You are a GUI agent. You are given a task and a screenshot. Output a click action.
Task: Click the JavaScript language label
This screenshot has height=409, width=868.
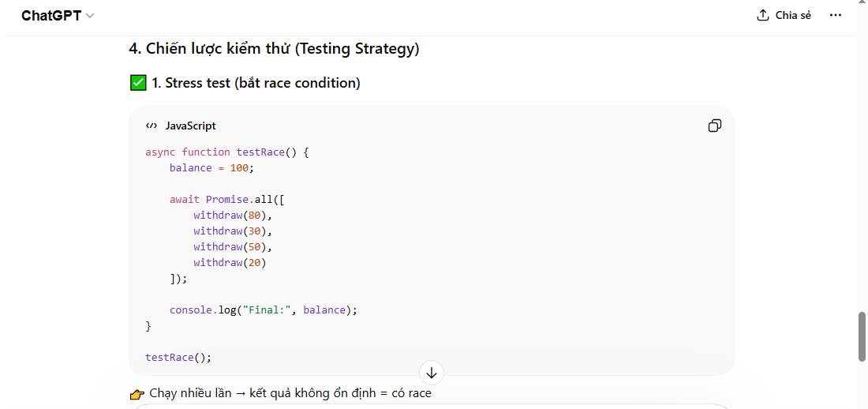pos(190,126)
